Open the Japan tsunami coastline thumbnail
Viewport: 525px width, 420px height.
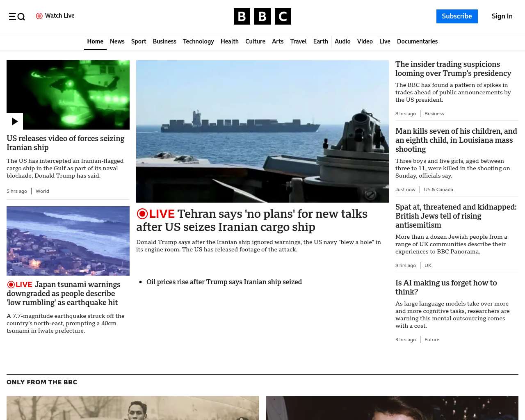point(68,241)
